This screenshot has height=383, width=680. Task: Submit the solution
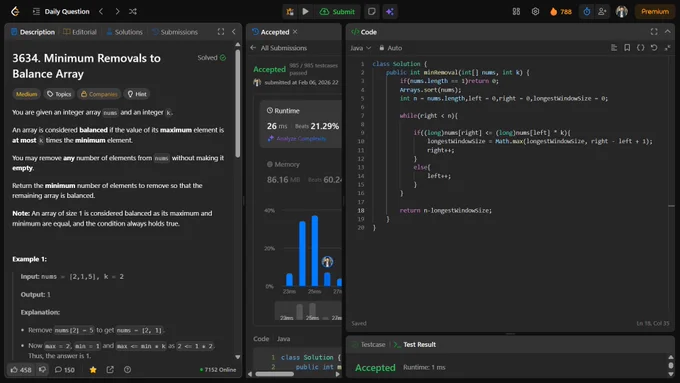coord(337,12)
